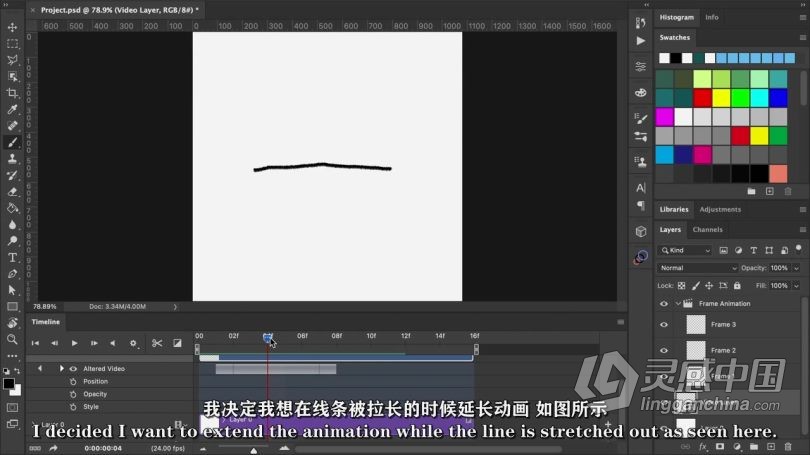Screen dimensions: 810x455
Task: Step to previous frame in timeline
Action: click(x=54, y=343)
